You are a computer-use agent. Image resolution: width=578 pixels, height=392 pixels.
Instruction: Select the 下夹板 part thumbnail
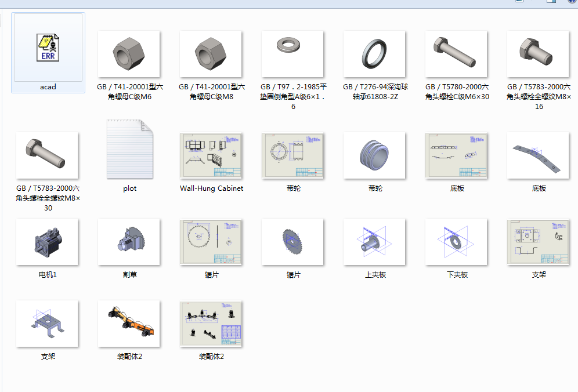coord(456,242)
